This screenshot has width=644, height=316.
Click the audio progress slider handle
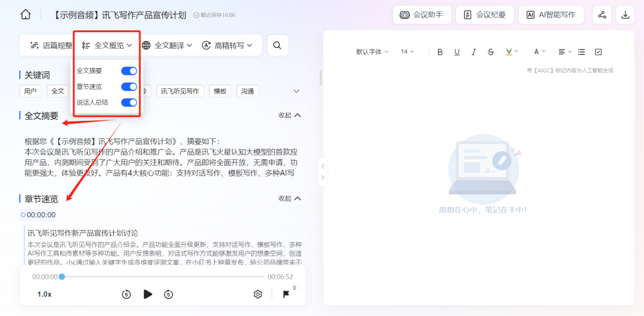click(x=62, y=276)
